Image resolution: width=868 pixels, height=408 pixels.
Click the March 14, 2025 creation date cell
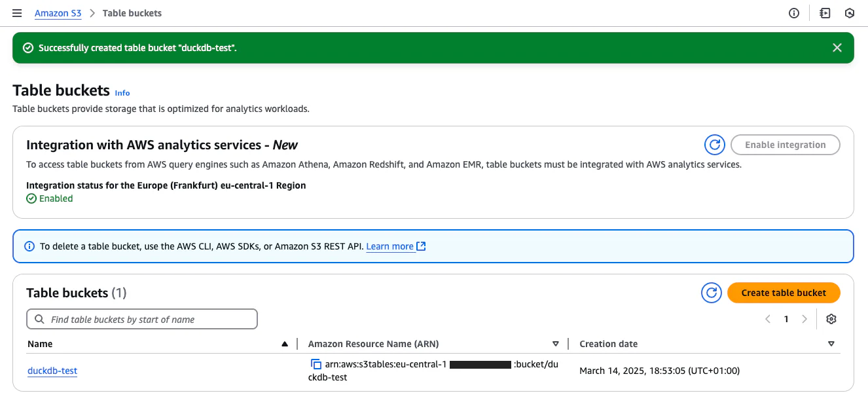pyautogui.click(x=659, y=371)
